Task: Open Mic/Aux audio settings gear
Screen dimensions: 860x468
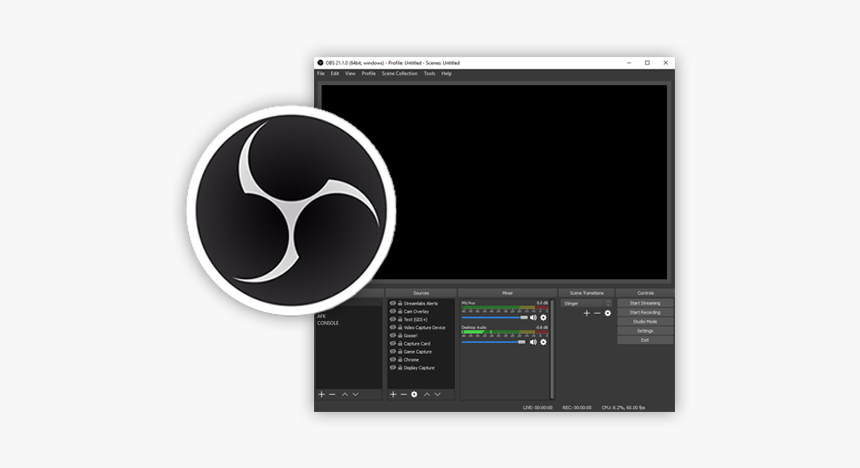Action: click(544, 318)
